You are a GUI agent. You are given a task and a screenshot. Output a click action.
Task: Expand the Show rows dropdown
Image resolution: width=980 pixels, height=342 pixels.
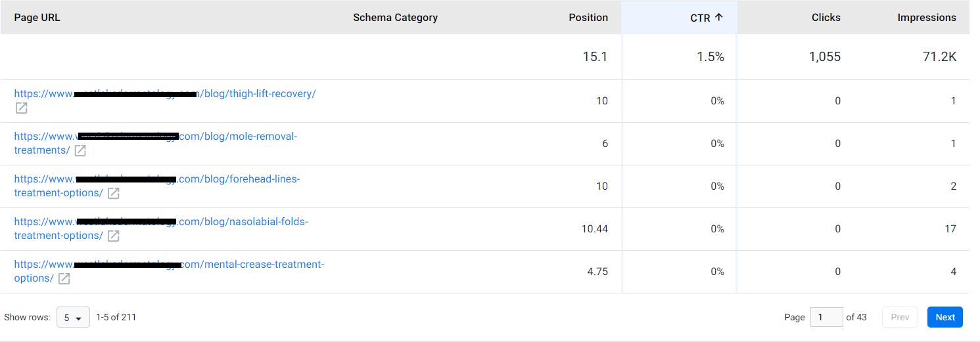click(73, 317)
